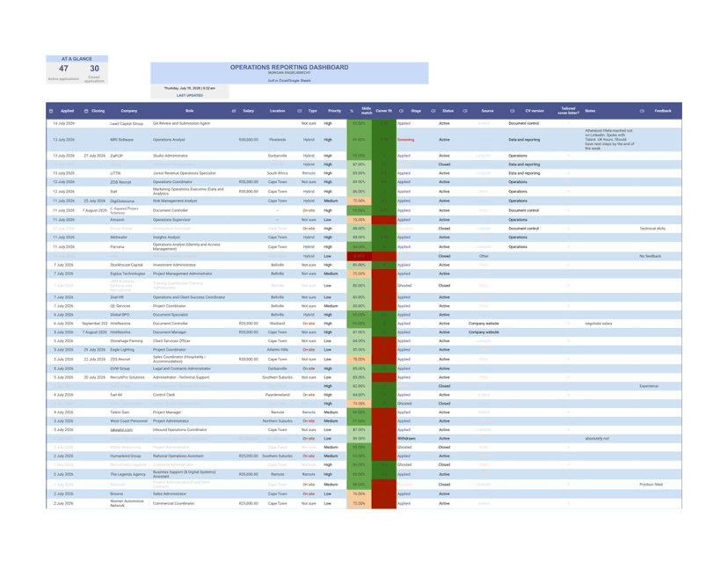Click the Atlantic Hills location cell

[278, 350]
